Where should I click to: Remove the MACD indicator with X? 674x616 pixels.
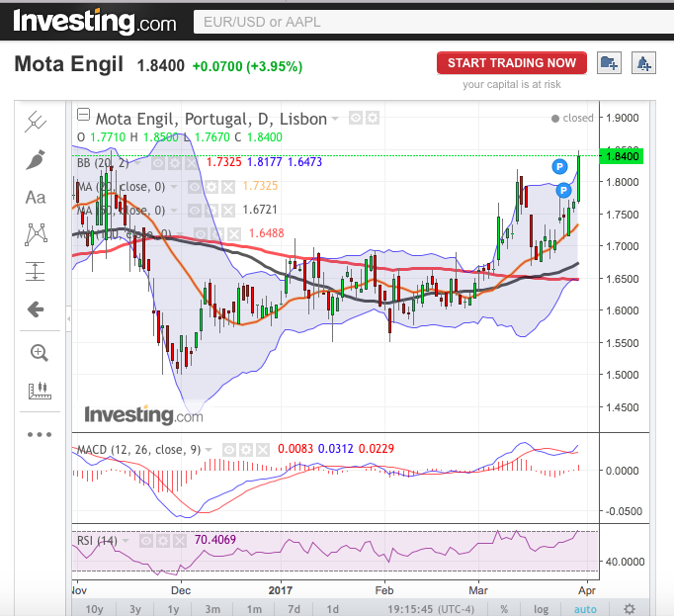point(263,450)
